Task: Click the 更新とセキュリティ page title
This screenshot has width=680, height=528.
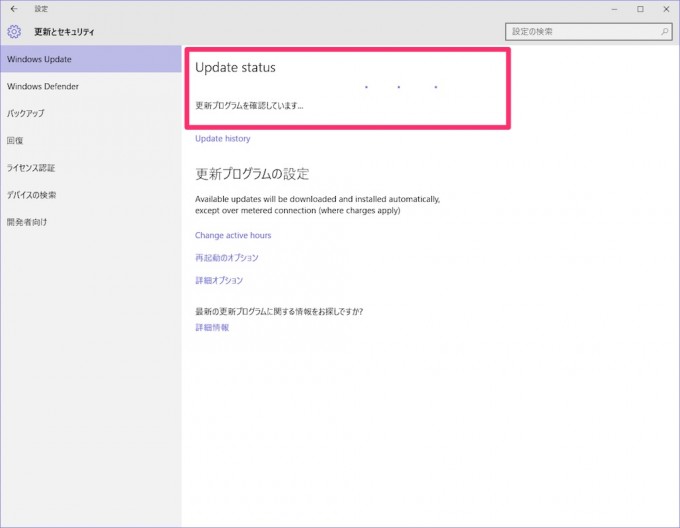Action: pos(64,32)
